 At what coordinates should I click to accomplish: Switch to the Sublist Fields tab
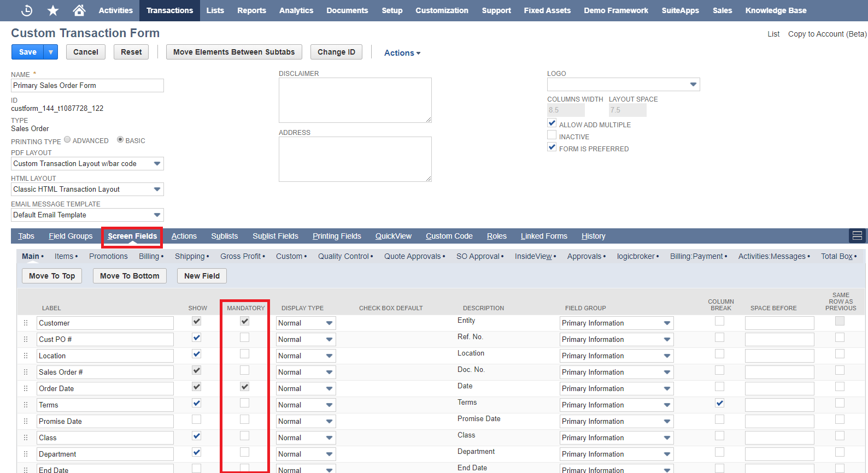pyautogui.click(x=275, y=236)
